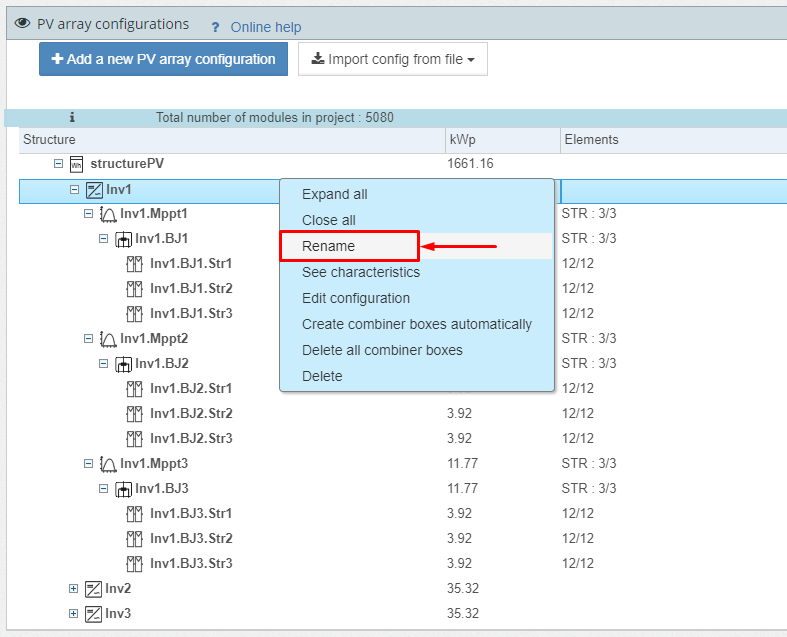The width and height of the screenshot is (787, 637).
Task: Click the Inv1.BJ3 combiner box icon
Action: tap(123, 489)
